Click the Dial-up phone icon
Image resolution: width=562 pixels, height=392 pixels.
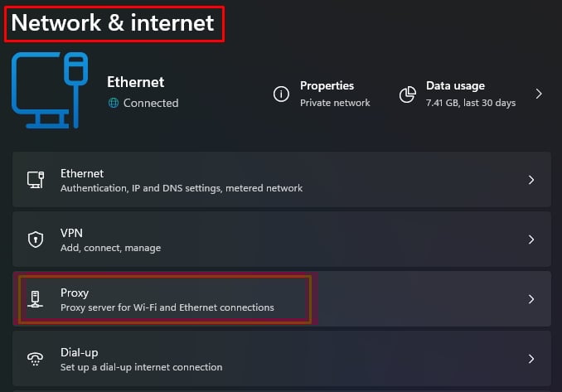[35, 359]
